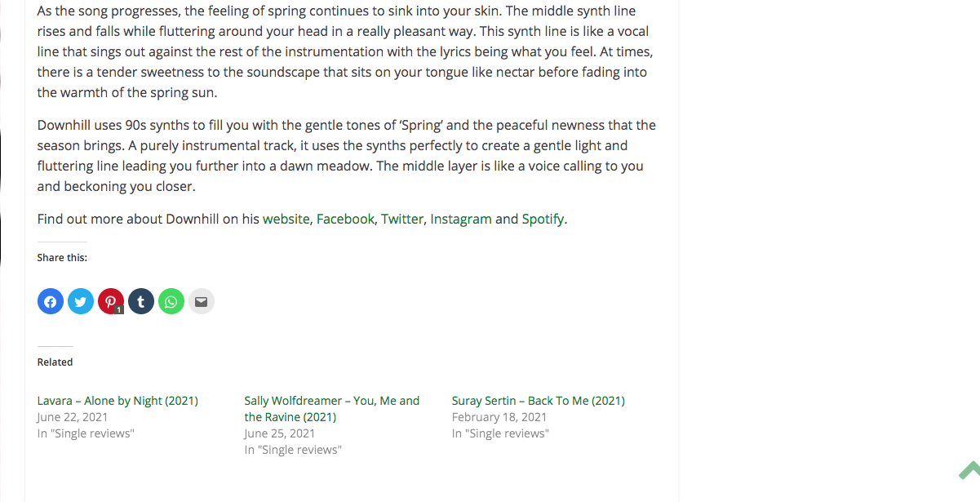980x502 pixels.
Task: Open Downhill on Spotify link
Action: (x=543, y=219)
